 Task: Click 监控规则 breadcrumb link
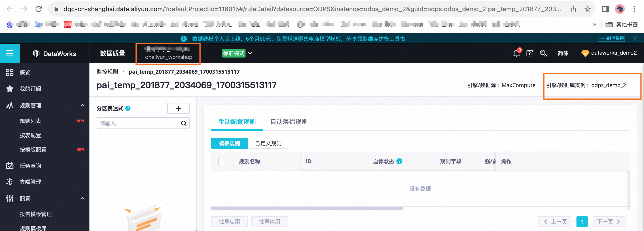[x=107, y=72]
